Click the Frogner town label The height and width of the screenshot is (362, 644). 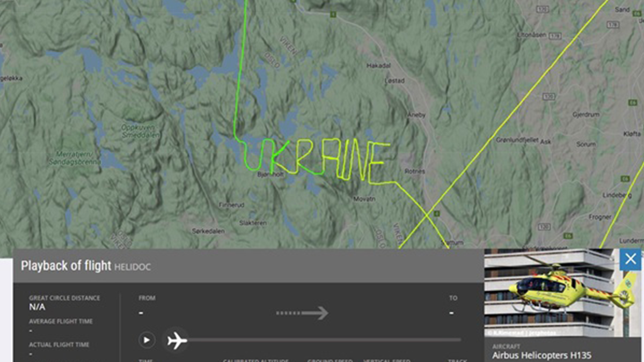click(600, 217)
